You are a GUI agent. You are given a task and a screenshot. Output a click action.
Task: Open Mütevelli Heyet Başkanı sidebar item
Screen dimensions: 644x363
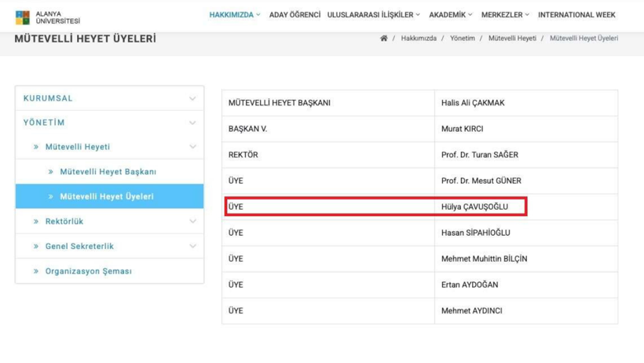click(x=110, y=171)
